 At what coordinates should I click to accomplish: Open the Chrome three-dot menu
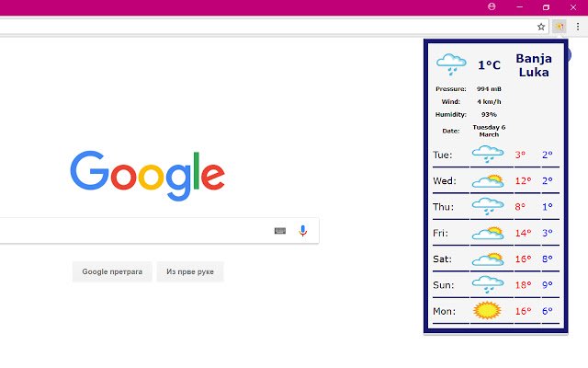(x=578, y=27)
